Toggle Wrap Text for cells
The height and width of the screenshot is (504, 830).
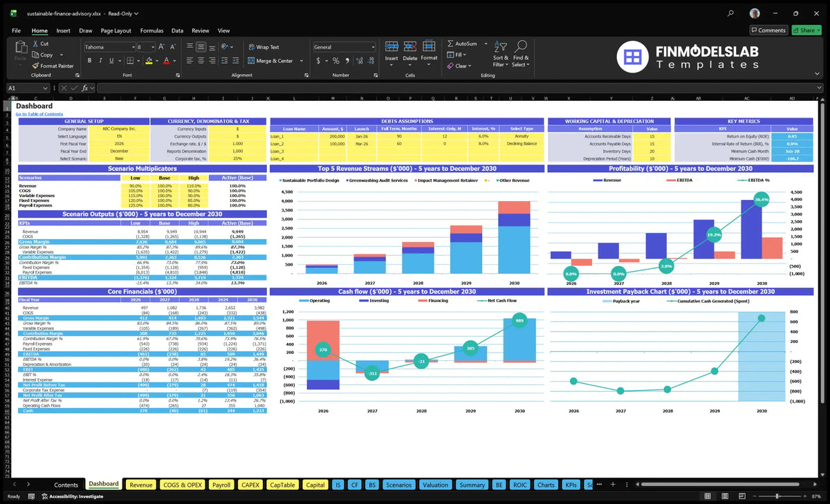[x=264, y=47]
